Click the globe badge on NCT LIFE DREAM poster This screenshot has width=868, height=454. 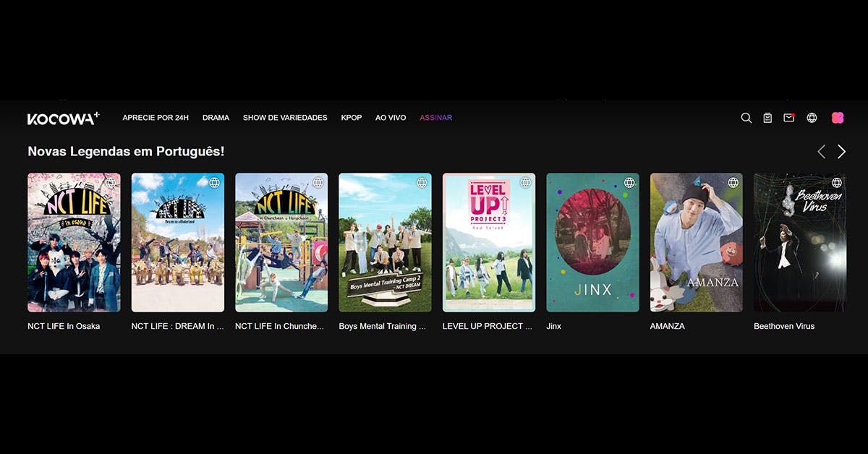[214, 183]
